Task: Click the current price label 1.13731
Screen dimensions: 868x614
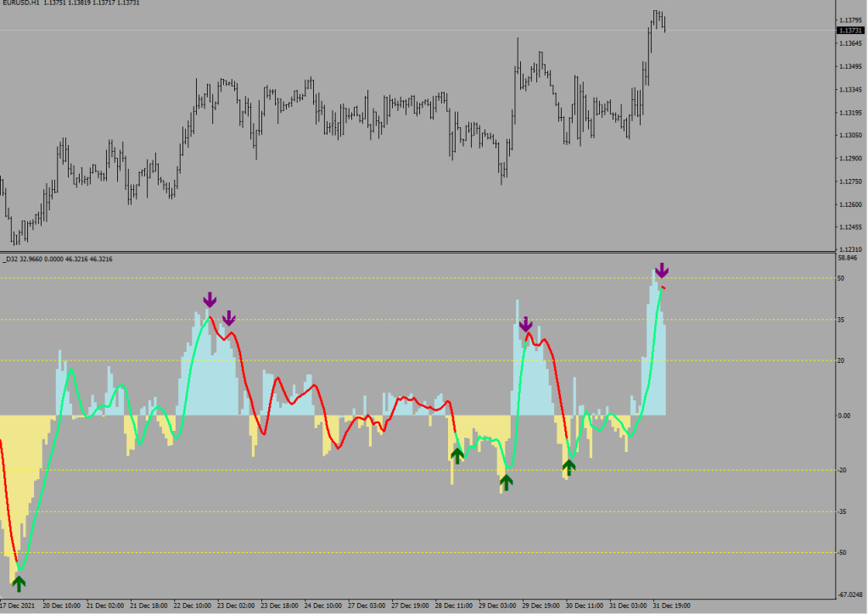Action: 849,31
